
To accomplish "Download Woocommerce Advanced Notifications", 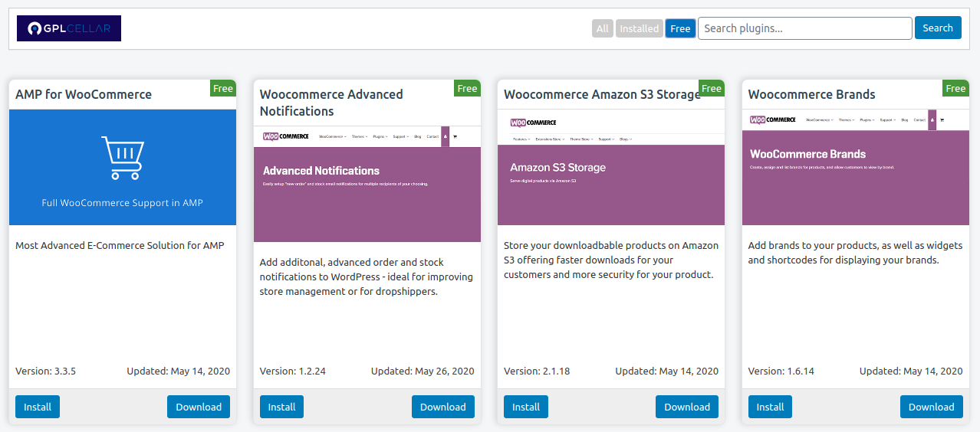I will [x=442, y=407].
